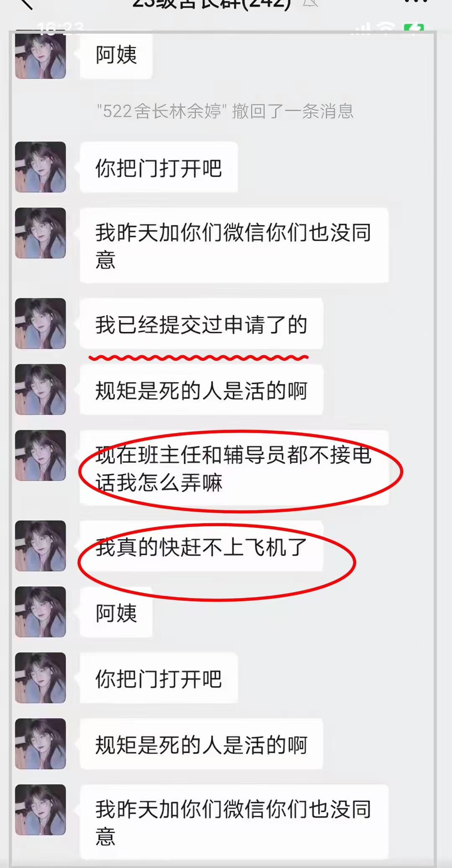The image size is (452, 868).
Task: Tap the '522舍长林余婷' recalled message notice
Action: (x=226, y=111)
